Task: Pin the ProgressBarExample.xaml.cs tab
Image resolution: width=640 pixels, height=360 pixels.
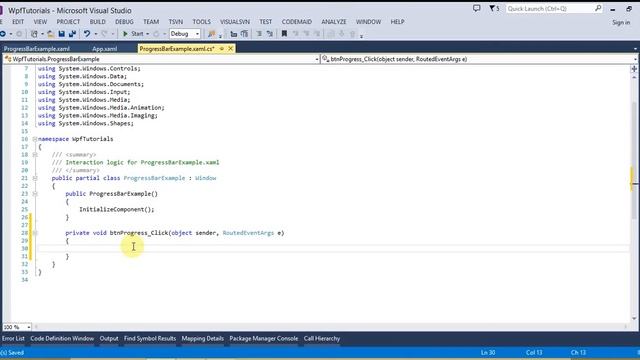Action: click(222, 49)
